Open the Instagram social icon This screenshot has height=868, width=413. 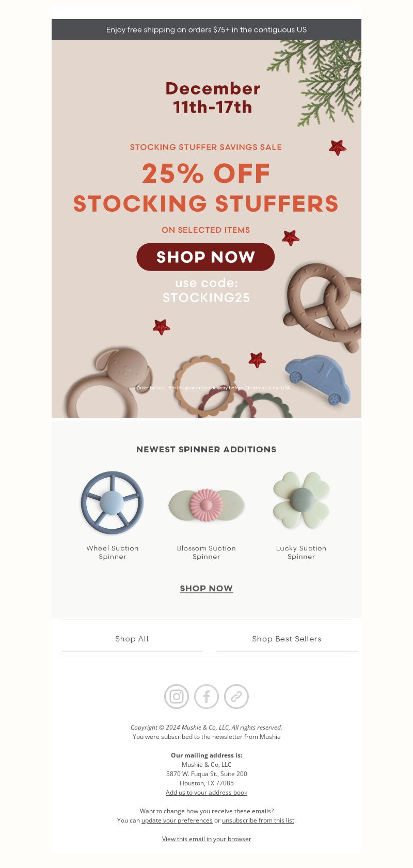point(177,697)
